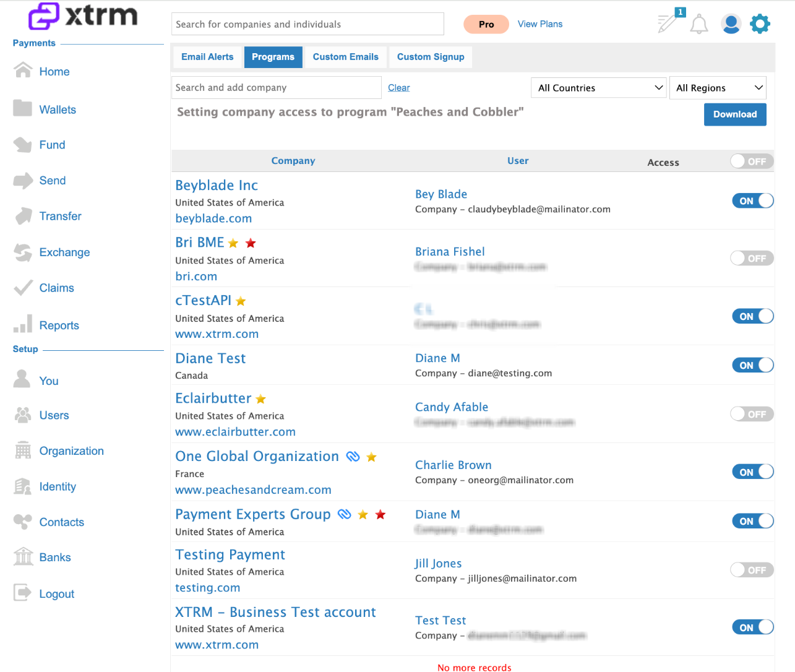Open user Briana Fishel
The image size is (795, 672).
450,252
